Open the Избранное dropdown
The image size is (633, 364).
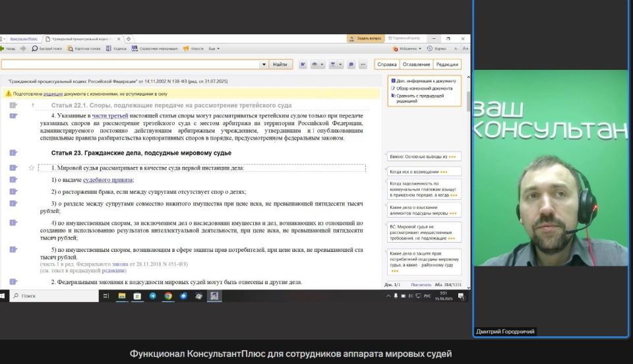(x=407, y=49)
